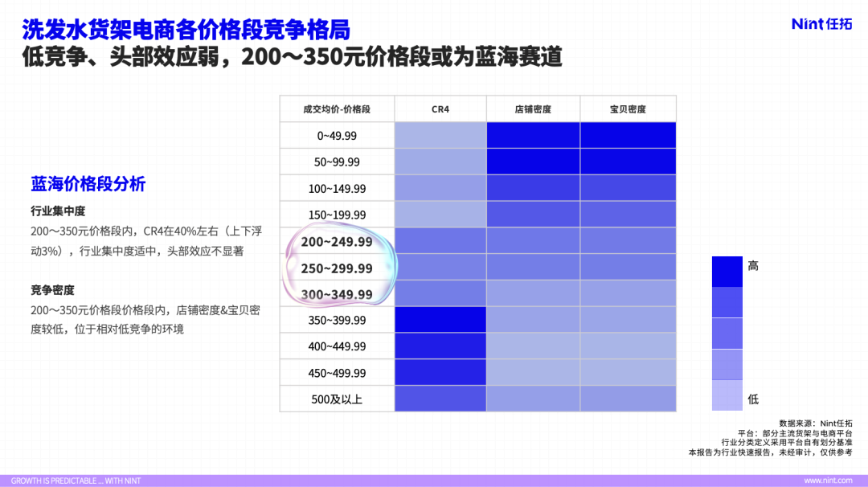Select the 0~49.99 price range row label
This screenshot has width=868, height=487.
[337, 136]
